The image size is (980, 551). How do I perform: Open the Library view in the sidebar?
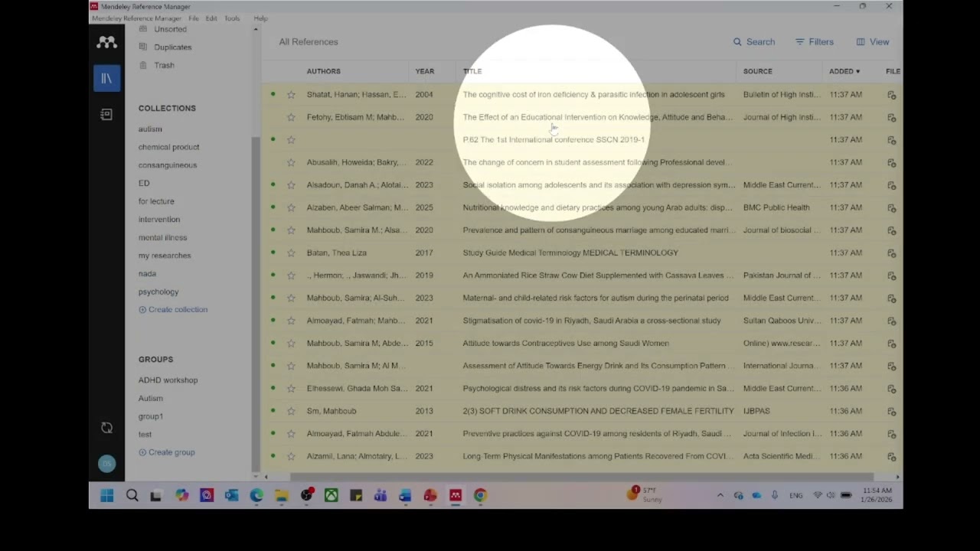pos(107,79)
